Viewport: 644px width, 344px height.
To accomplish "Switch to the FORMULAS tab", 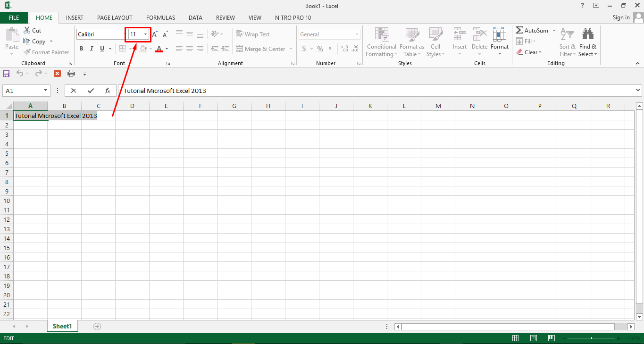I will pyautogui.click(x=160, y=18).
